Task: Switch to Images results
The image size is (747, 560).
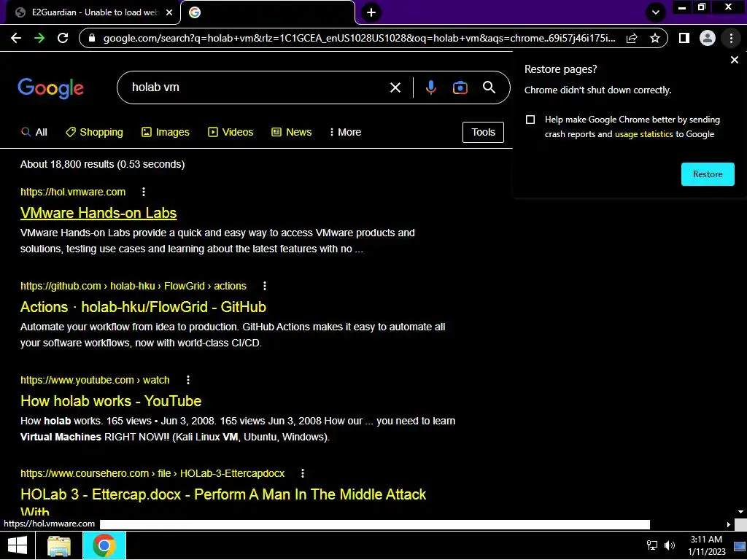Action: pos(166,133)
